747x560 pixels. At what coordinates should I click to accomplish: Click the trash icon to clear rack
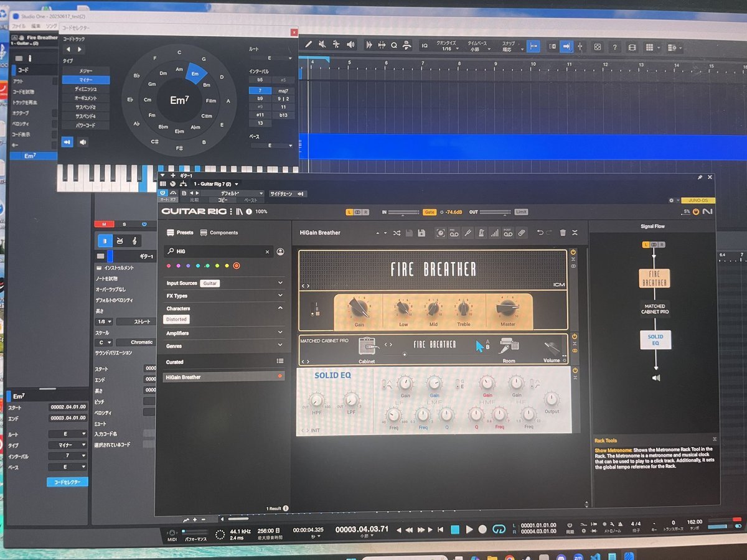[x=563, y=233]
